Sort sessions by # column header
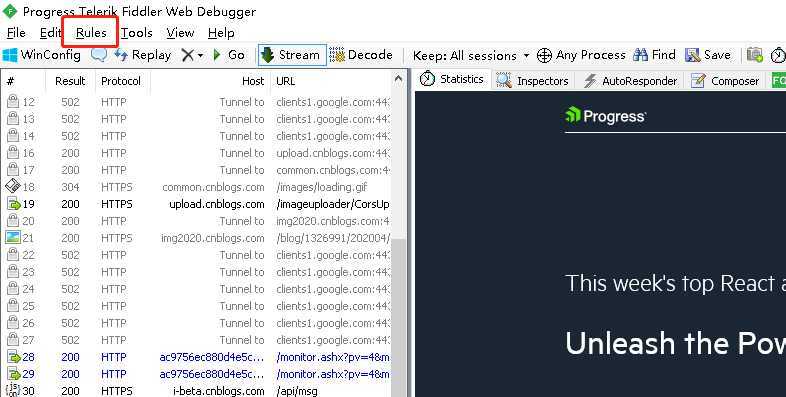This screenshot has height=397, width=786. [11, 81]
